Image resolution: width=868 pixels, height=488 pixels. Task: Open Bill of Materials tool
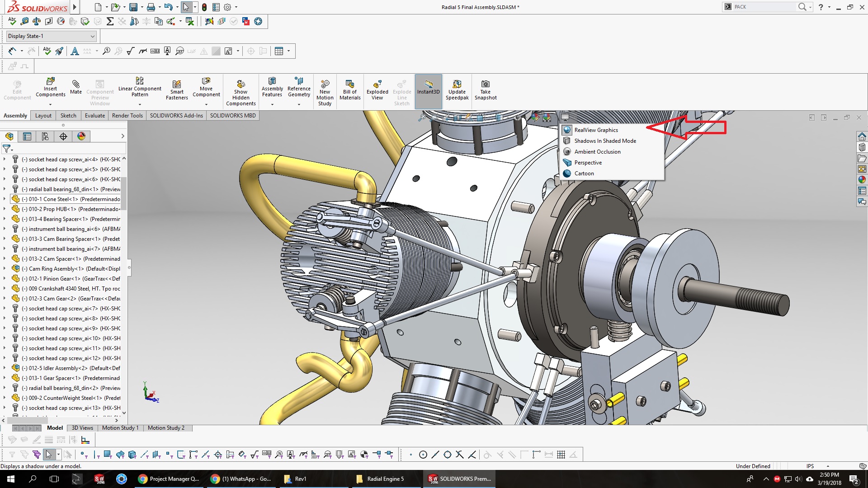click(x=350, y=84)
